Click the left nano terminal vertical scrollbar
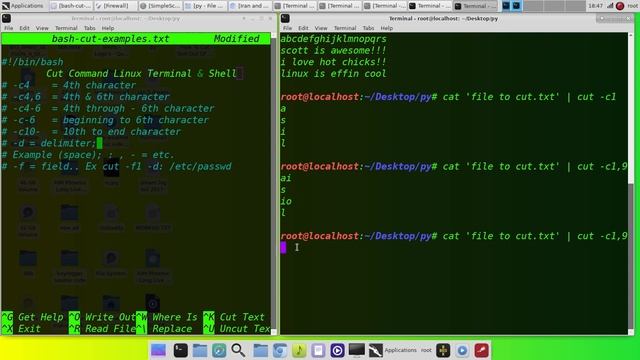Screen dimensions: 640x360 point(274,184)
